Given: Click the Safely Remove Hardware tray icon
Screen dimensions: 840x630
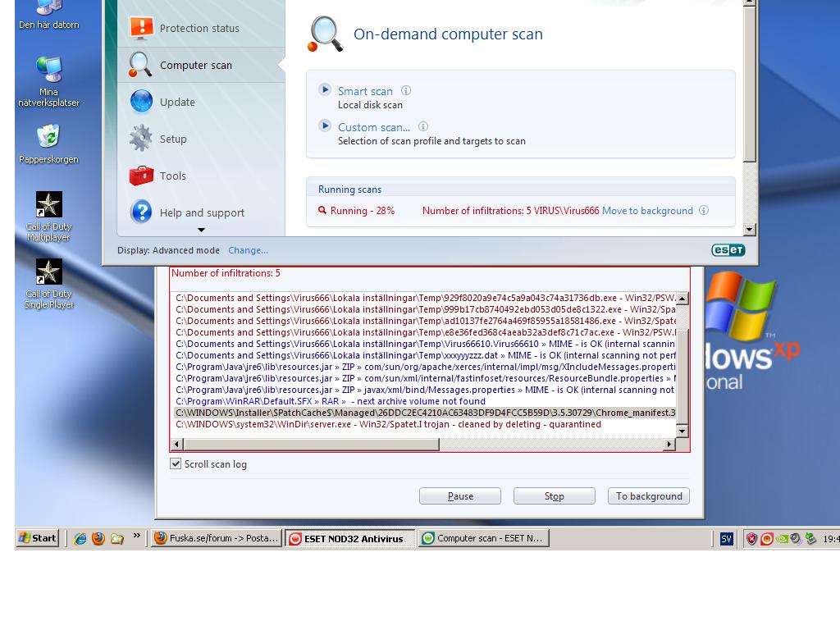Looking at the screenshot, I should [811, 539].
